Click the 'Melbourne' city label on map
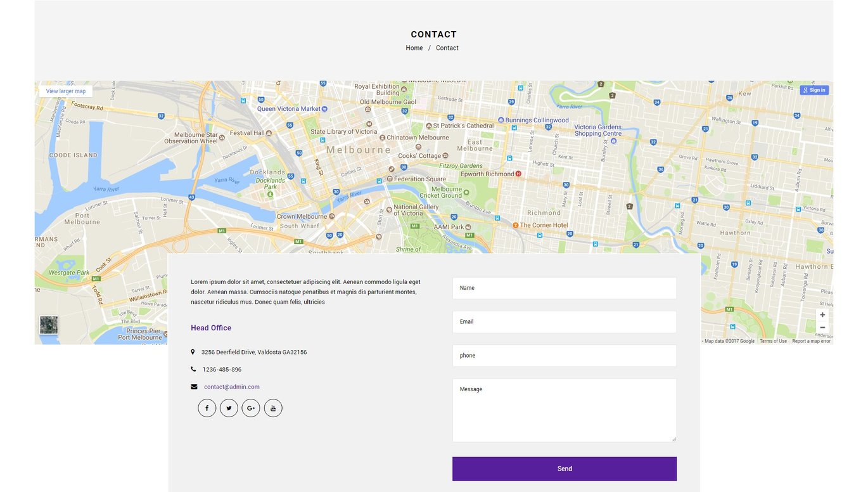The image size is (868, 492). tap(359, 150)
